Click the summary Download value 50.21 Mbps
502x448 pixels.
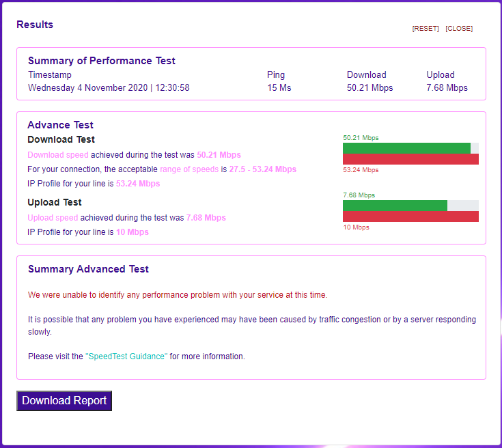click(x=369, y=88)
